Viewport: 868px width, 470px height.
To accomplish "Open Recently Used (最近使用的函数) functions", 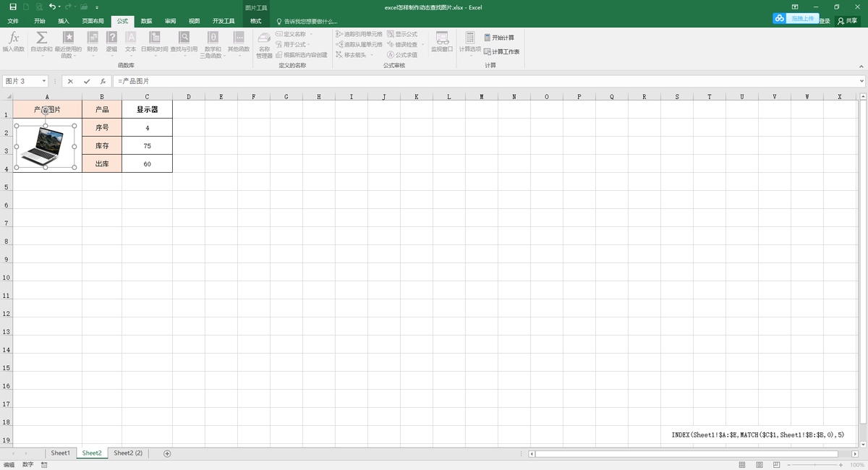I will pyautogui.click(x=68, y=43).
